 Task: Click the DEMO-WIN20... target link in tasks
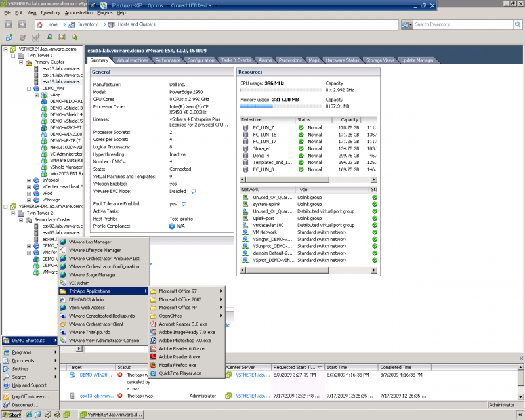click(97, 375)
